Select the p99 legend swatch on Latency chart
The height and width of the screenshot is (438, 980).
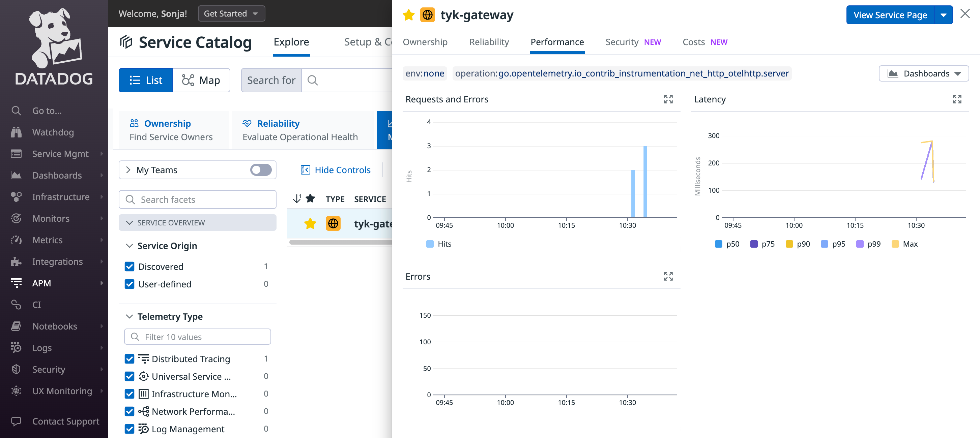(x=861, y=244)
